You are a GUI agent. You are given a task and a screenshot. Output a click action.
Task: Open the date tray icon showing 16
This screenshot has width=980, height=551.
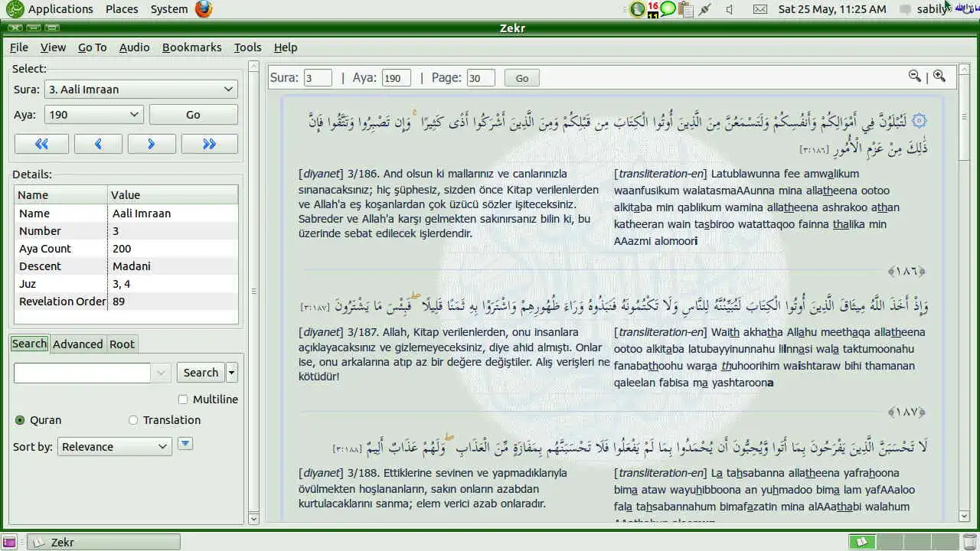coord(653,9)
